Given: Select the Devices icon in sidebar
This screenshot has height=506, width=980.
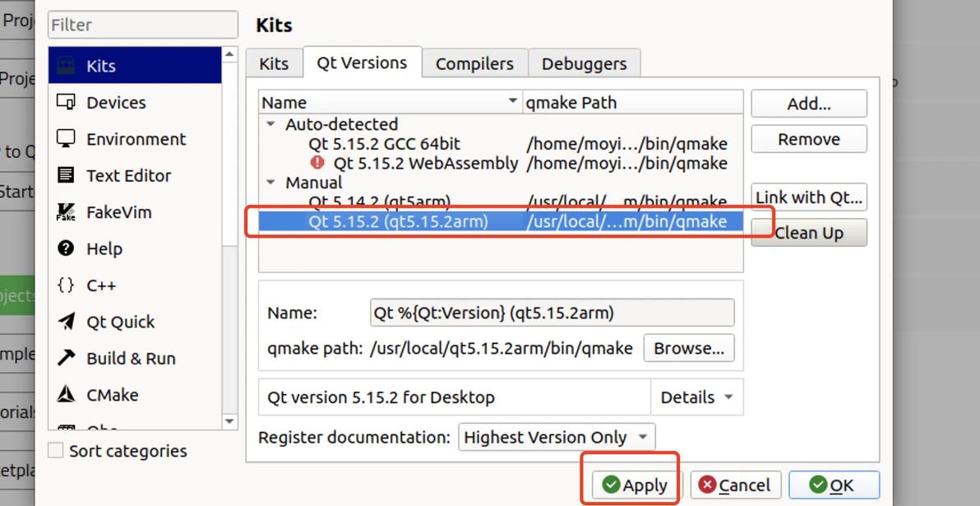Looking at the screenshot, I should click(67, 102).
